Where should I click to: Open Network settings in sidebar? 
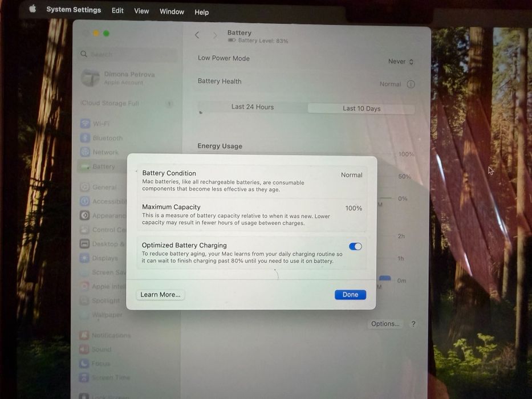(99, 152)
